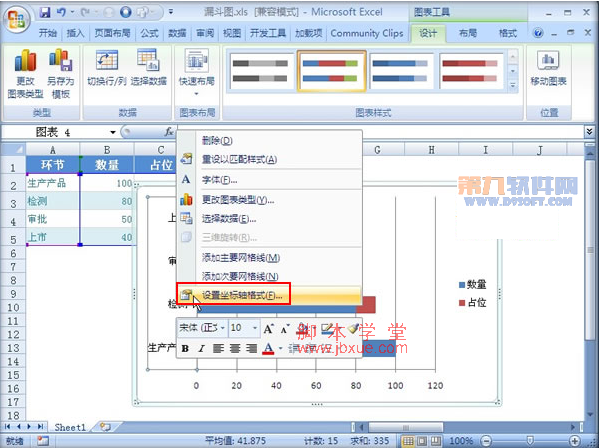Open the Developer (开发工具) tab
This screenshot has width=599, height=448.
tap(268, 34)
